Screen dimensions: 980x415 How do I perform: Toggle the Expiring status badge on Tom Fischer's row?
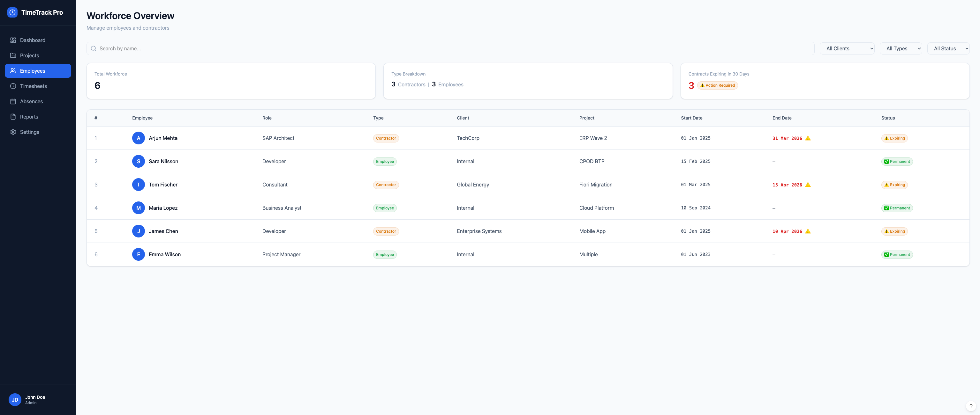(894, 185)
